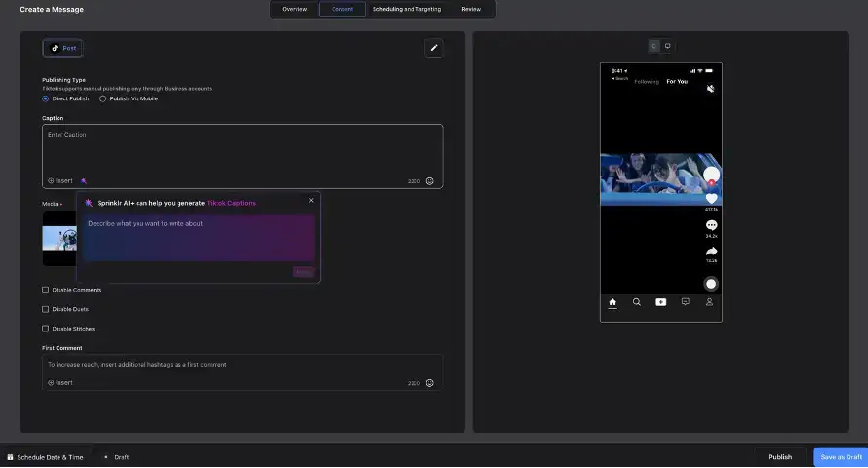868x468 pixels.
Task: Click the share arrow icon in the preview
Action: point(711,252)
